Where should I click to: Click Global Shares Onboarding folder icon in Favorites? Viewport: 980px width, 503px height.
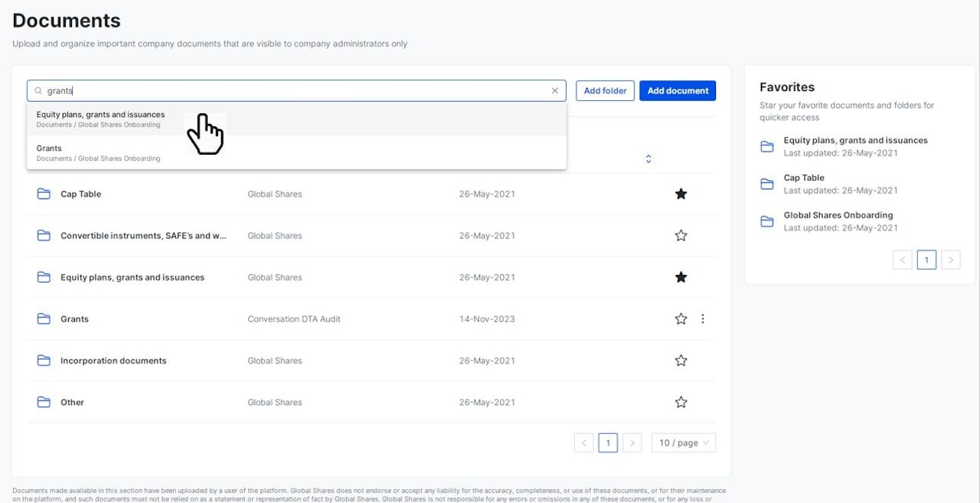tap(766, 221)
